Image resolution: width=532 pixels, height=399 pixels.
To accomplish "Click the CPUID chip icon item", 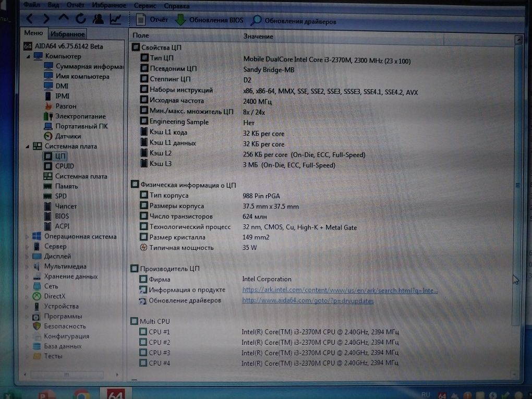I will point(48,166).
